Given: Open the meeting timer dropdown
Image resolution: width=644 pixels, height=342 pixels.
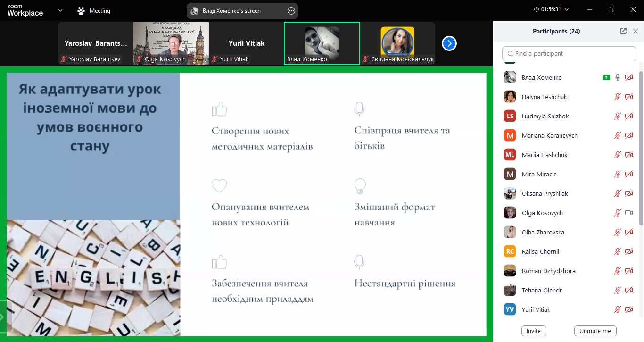Looking at the screenshot, I should point(566,9).
